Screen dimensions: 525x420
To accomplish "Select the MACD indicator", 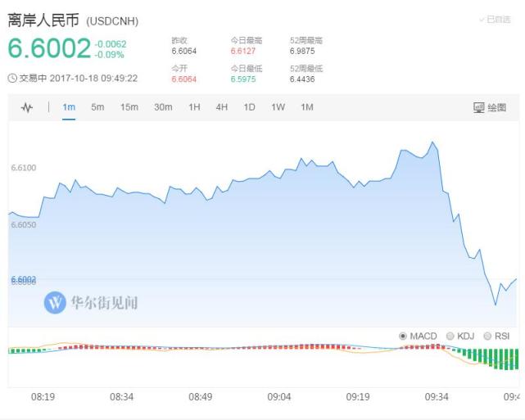I will tap(418, 336).
